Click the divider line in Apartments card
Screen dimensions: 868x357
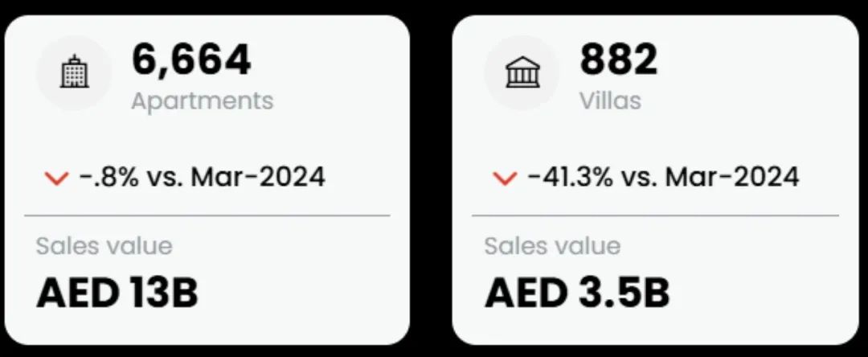pos(207,215)
